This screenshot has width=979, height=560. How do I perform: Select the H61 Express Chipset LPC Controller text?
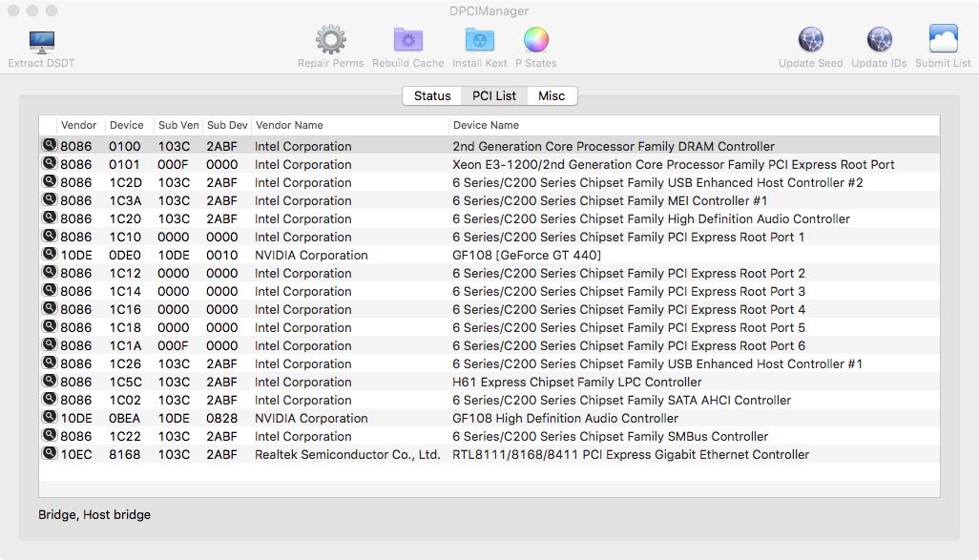(577, 382)
